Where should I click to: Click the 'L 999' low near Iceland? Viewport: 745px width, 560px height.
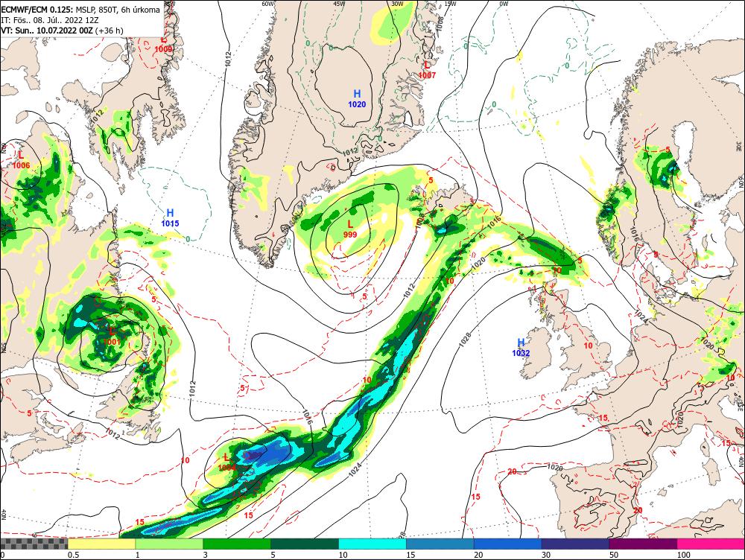tap(350, 229)
